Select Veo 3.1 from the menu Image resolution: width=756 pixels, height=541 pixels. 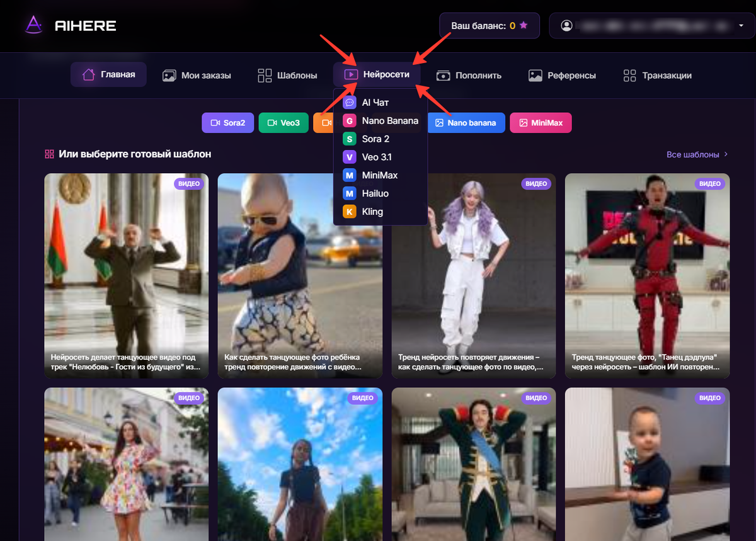point(381,157)
